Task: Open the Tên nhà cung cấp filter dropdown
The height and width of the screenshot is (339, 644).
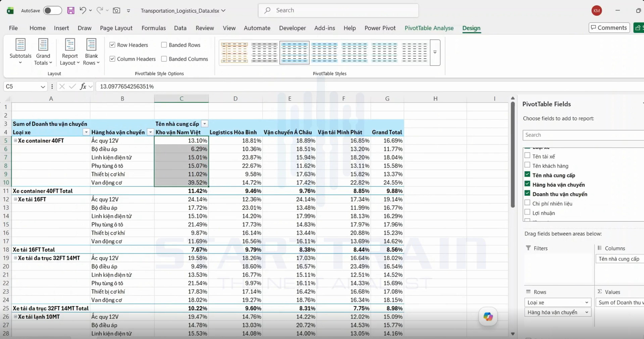Action: tap(205, 124)
